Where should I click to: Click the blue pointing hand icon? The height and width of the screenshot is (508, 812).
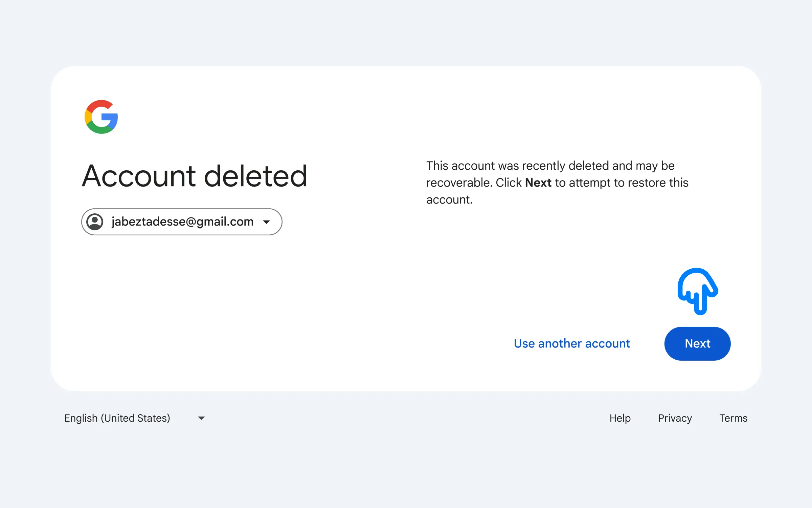[698, 291]
